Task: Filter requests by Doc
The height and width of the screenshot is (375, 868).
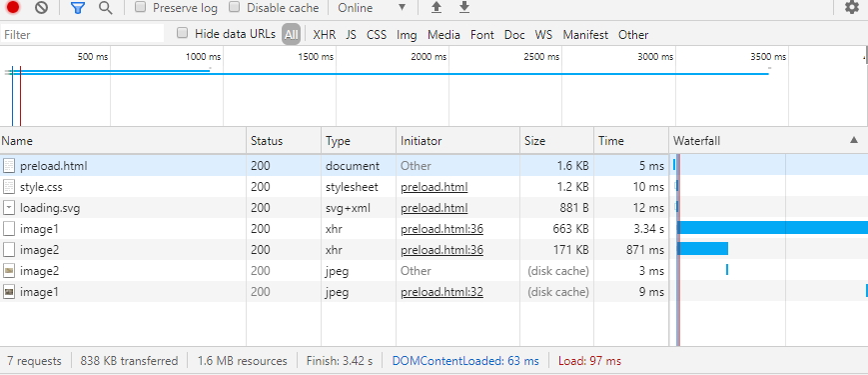Action: coord(514,34)
